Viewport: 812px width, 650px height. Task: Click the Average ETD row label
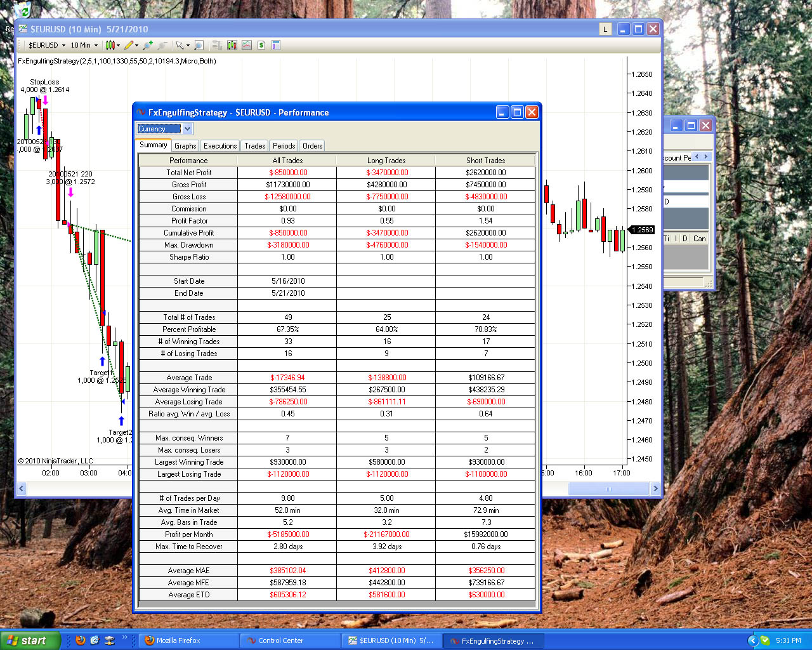(x=189, y=595)
